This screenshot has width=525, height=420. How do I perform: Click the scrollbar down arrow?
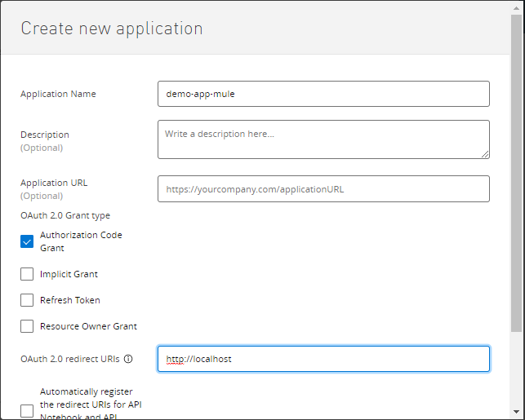(x=516, y=412)
